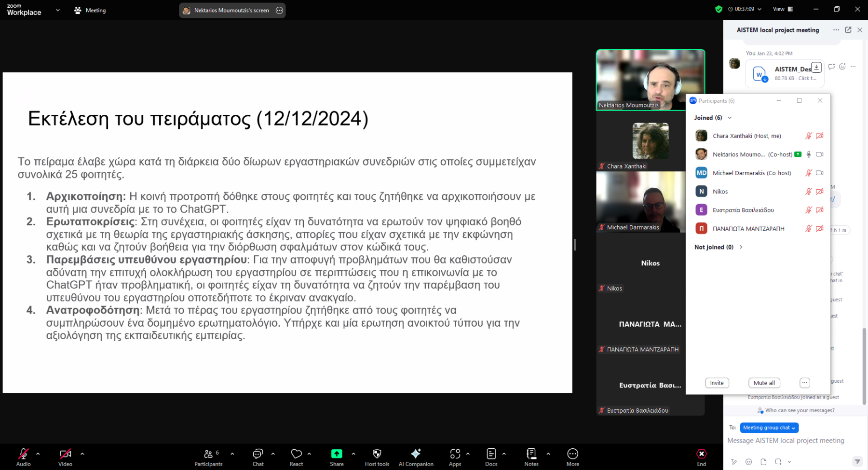Screen dimensions: 868x470
Task: Download the AISTEM_Des file attachment
Action: [816, 67]
